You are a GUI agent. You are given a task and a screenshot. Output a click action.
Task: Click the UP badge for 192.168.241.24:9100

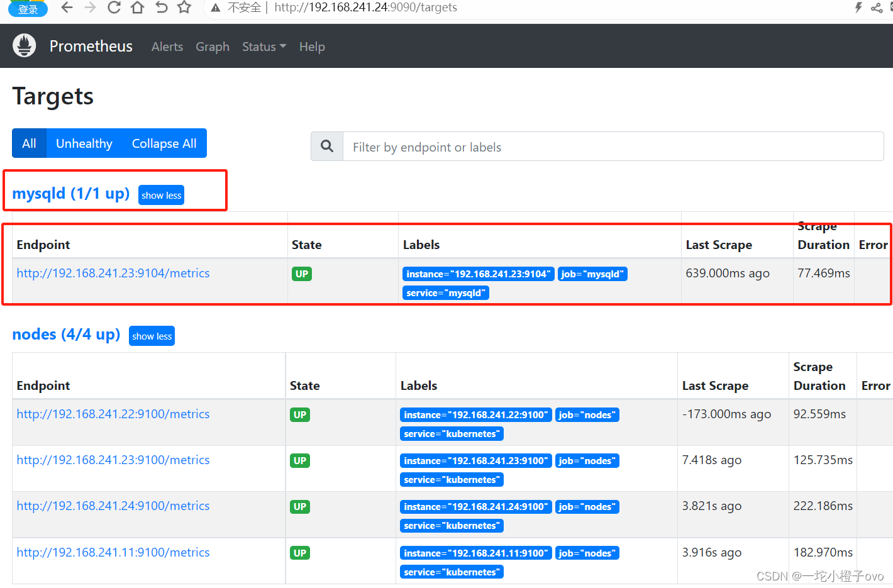300,506
